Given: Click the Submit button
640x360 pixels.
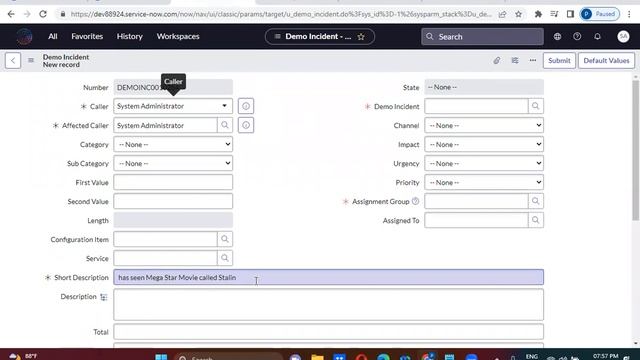Looking at the screenshot, I should click(x=559, y=60).
